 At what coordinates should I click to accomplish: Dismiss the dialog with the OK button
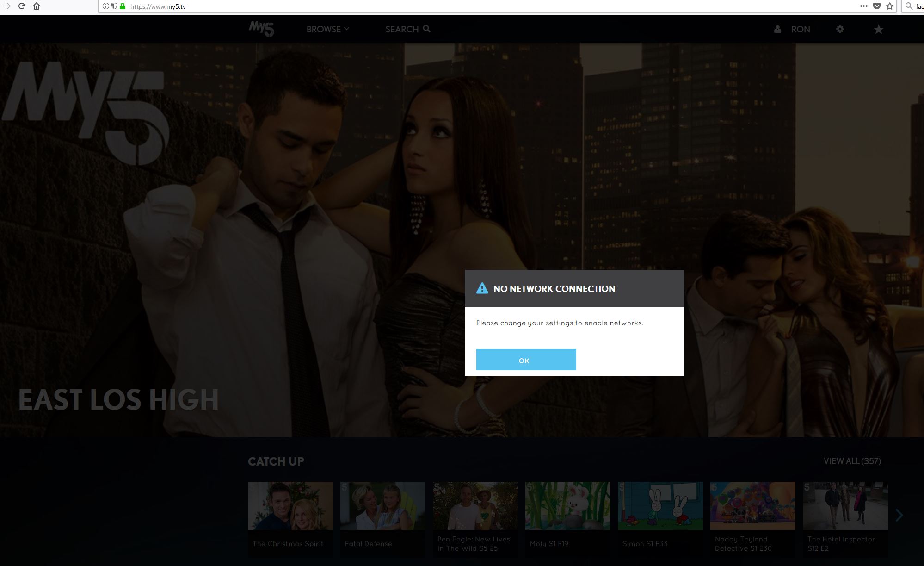pos(526,360)
